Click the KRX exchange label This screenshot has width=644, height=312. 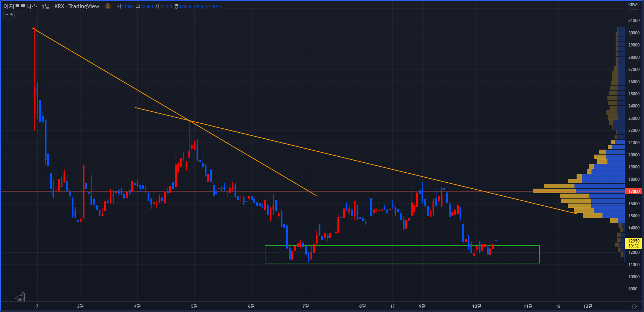[59, 6]
